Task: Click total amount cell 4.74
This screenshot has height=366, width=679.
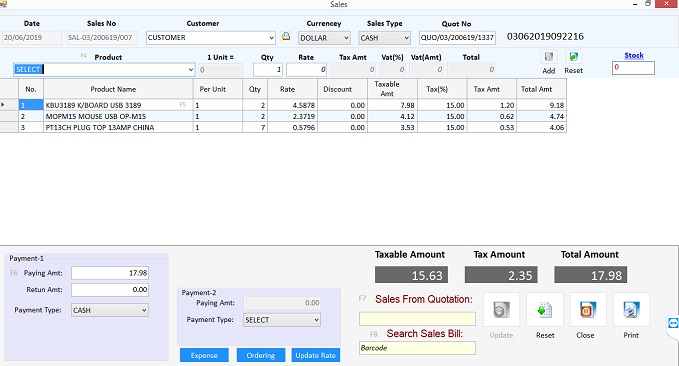Action: (x=541, y=116)
